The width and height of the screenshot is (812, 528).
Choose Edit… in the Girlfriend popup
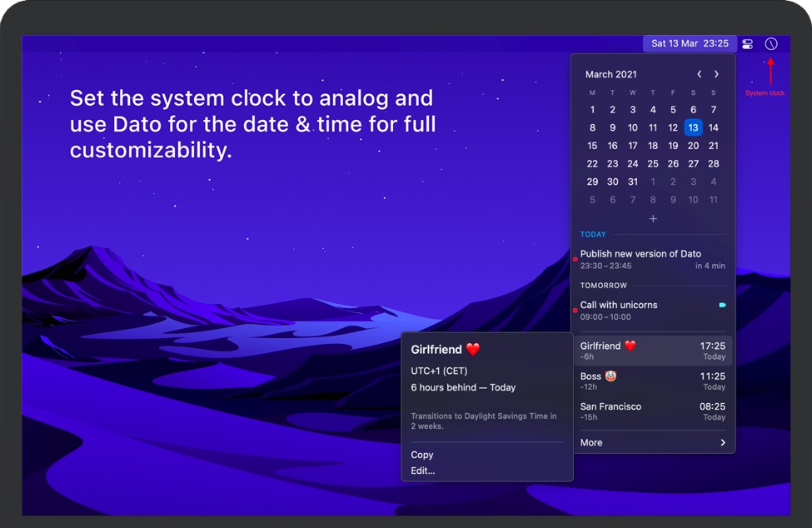(422, 471)
